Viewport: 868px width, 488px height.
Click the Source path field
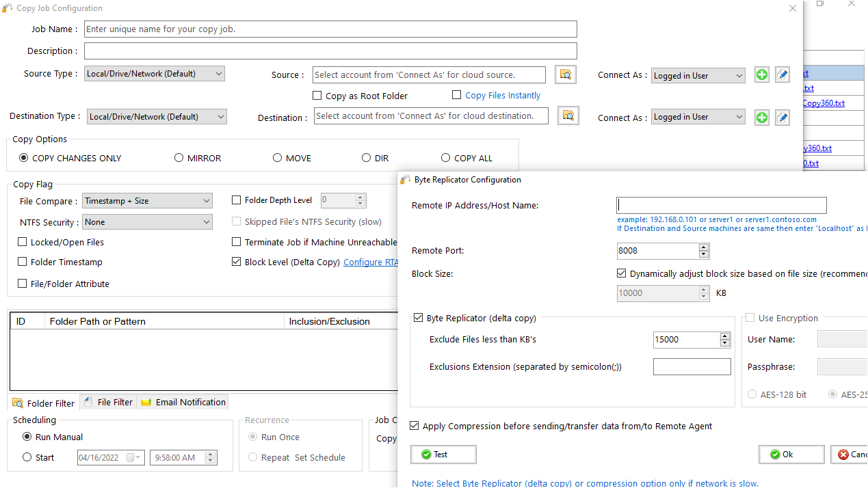click(x=429, y=75)
